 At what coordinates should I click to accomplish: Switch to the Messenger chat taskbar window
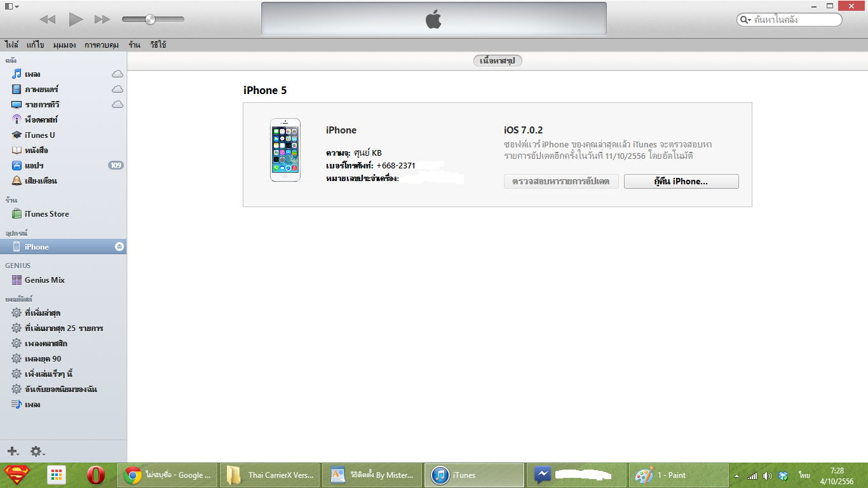pyautogui.click(x=576, y=475)
